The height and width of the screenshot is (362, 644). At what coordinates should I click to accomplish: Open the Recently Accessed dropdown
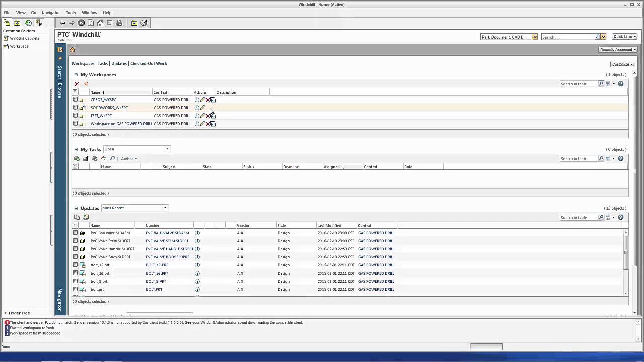[x=618, y=50]
